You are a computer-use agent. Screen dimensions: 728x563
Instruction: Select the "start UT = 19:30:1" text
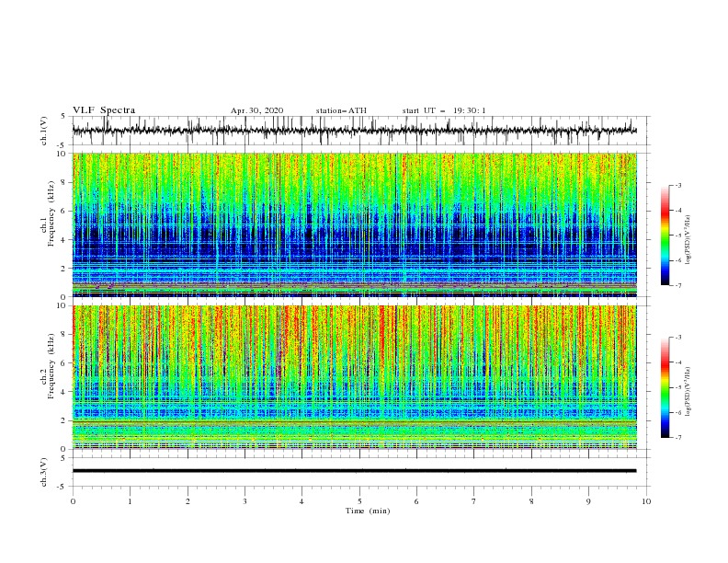[444, 110]
